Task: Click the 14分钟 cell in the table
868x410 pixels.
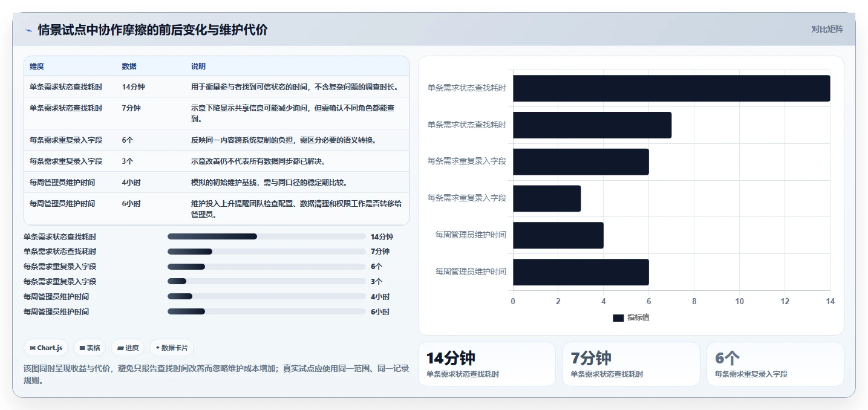Action: [x=133, y=87]
